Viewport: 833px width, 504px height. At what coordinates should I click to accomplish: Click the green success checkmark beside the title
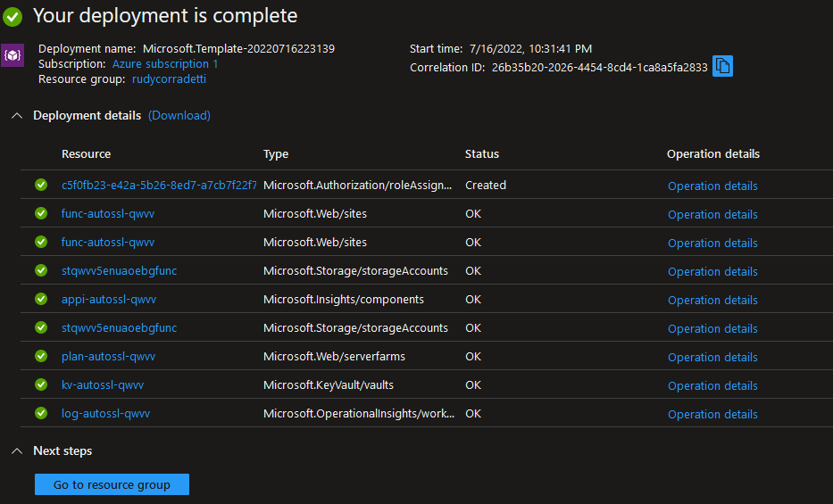pyautogui.click(x=12, y=16)
